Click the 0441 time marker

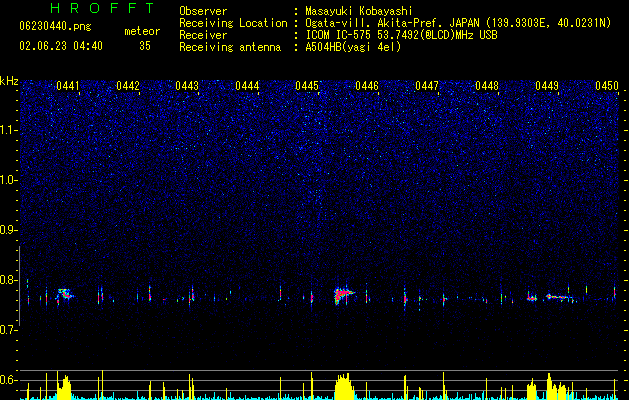tap(67, 85)
